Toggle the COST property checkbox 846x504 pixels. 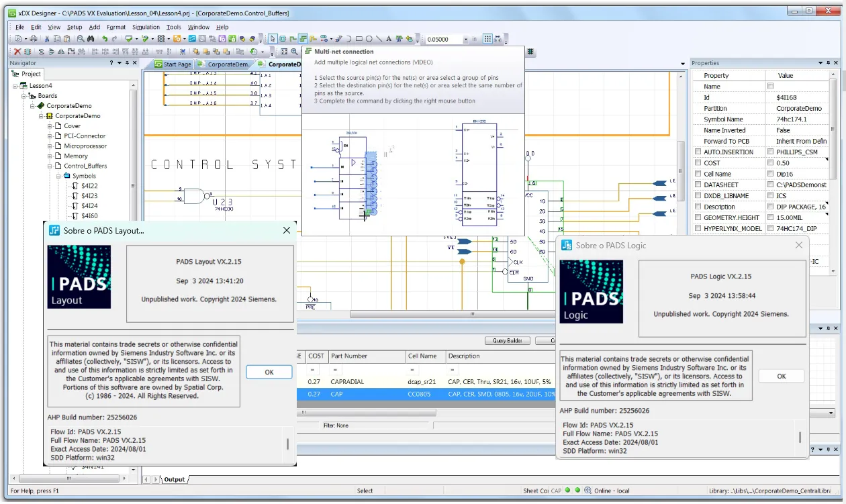click(698, 162)
